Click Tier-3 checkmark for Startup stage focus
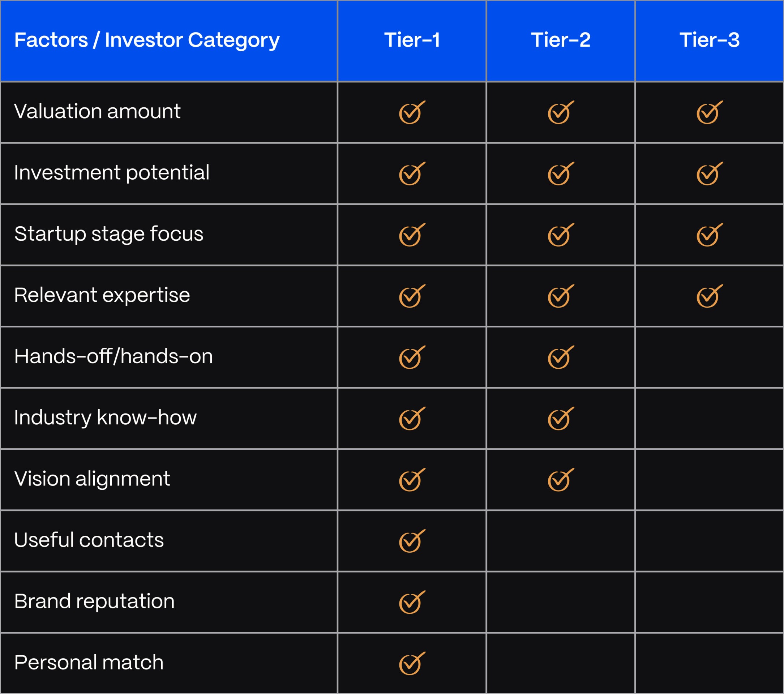This screenshot has height=694, width=784. coord(710,235)
